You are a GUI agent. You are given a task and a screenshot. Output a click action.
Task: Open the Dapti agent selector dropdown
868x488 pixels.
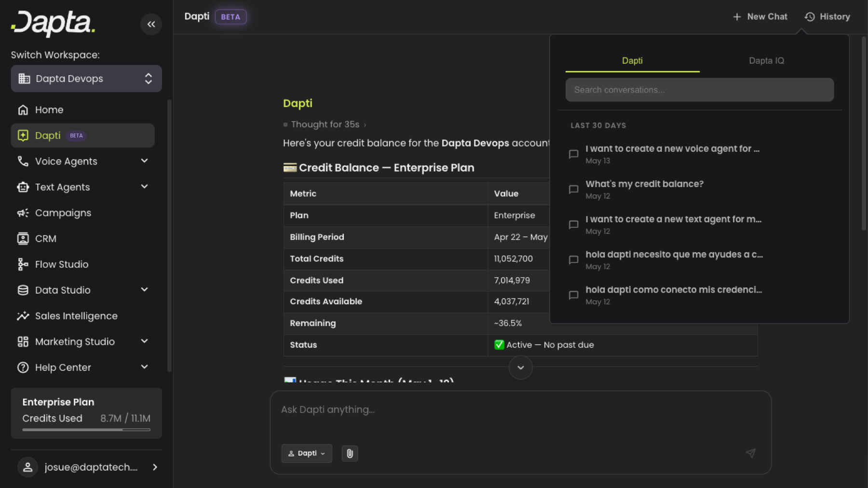click(x=307, y=453)
